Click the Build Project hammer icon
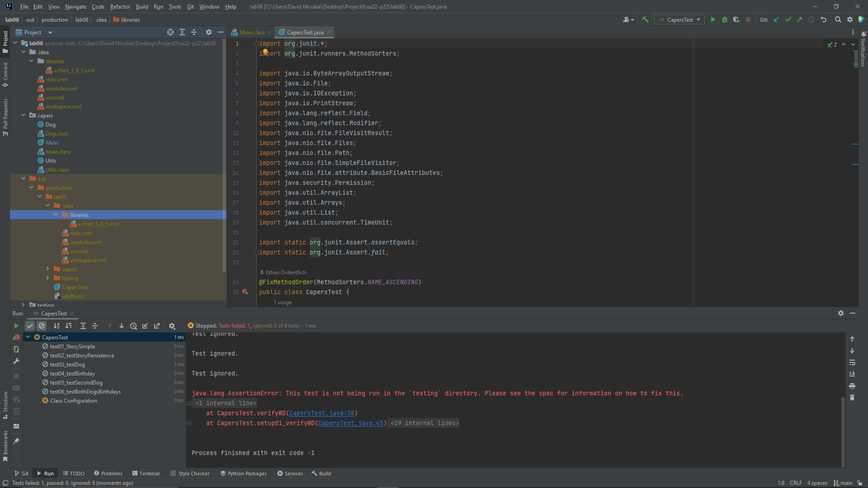This screenshot has height=488, width=868. click(645, 19)
